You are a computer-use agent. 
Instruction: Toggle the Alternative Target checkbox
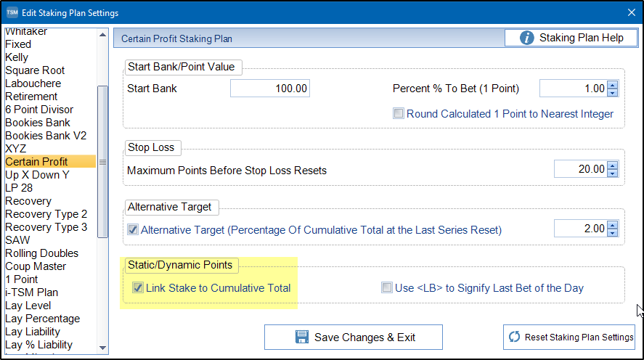(133, 230)
